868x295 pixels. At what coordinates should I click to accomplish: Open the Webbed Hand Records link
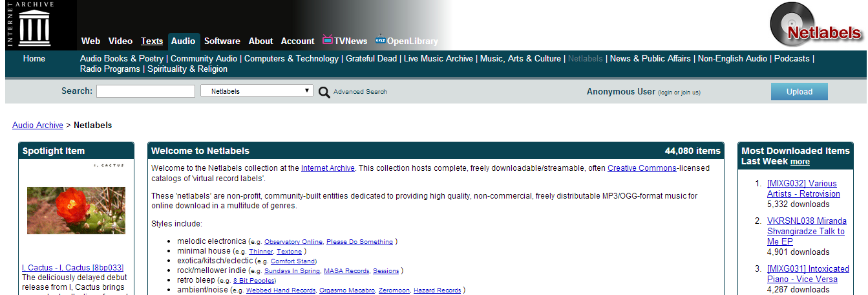(281, 290)
